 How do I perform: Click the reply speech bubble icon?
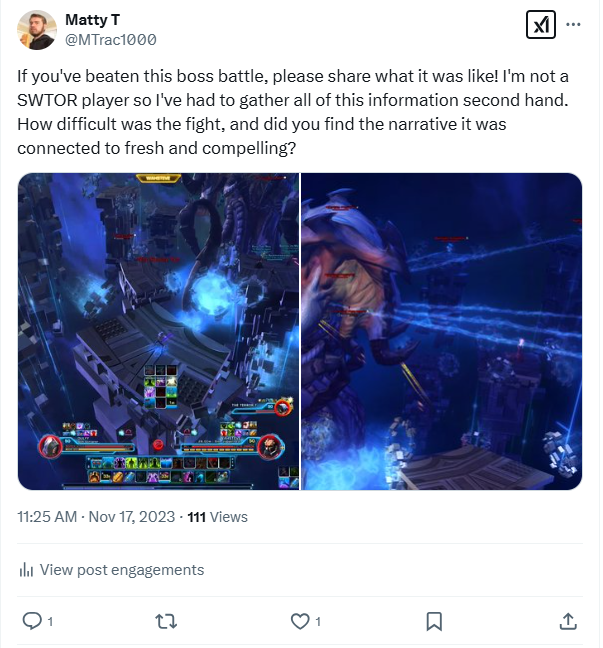click(32, 621)
